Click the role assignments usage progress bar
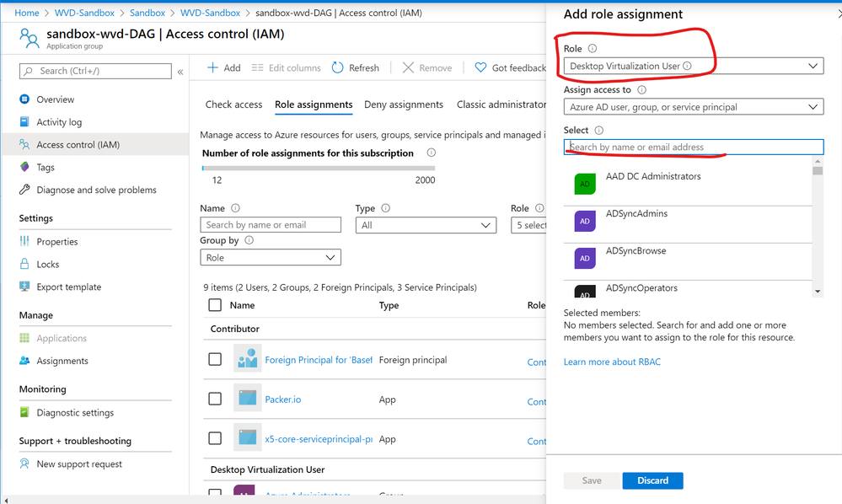The width and height of the screenshot is (842, 504). (x=319, y=168)
